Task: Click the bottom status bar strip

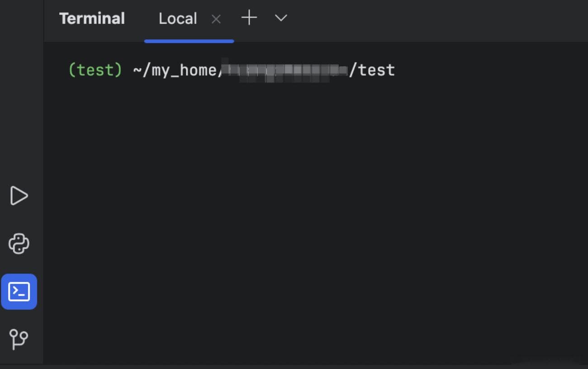Action: (294, 366)
